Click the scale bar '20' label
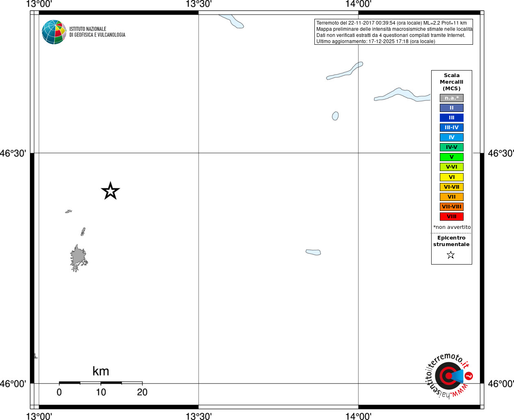Image resolution: width=514 pixels, height=420 pixels. [x=142, y=393]
